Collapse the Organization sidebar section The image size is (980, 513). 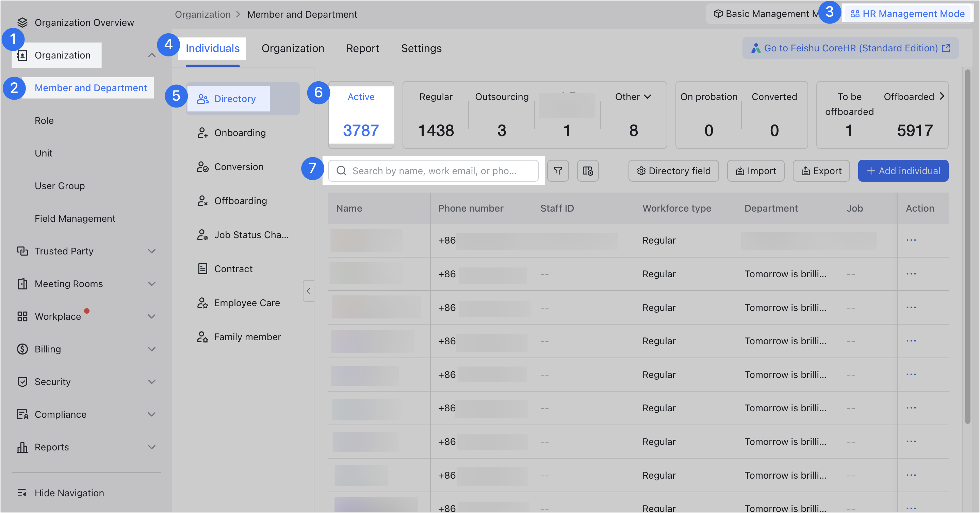pos(151,55)
